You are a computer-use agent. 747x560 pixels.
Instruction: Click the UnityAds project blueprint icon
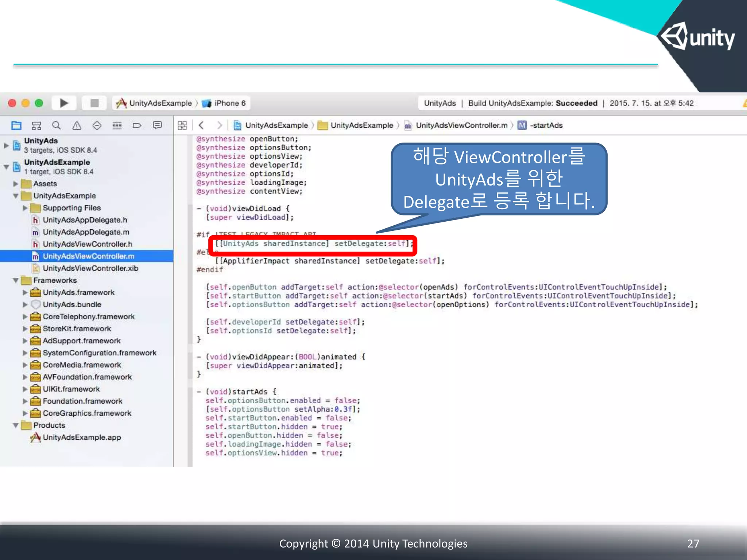pos(17,145)
